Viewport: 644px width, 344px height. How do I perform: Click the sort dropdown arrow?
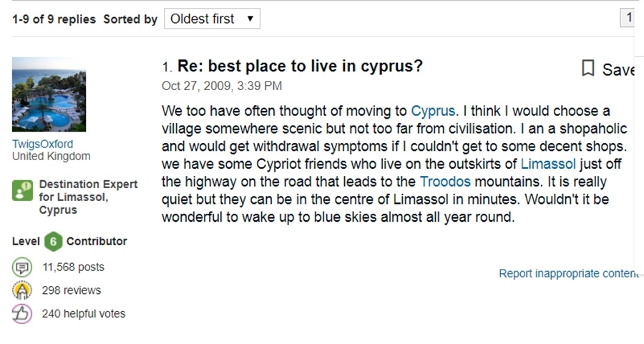pyautogui.click(x=250, y=19)
